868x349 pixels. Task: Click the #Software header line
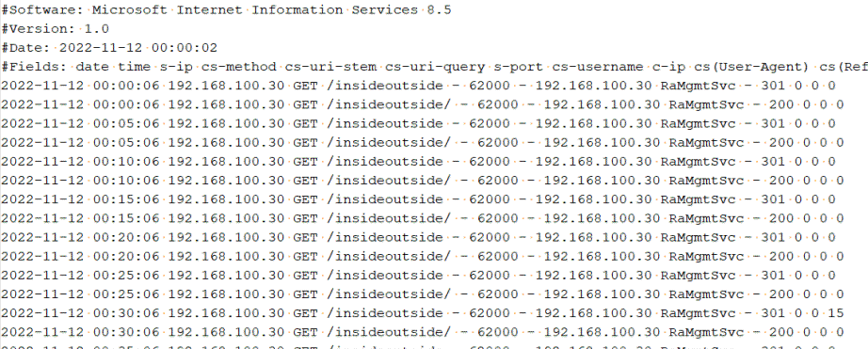pyautogui.click(x=226, y=10)
